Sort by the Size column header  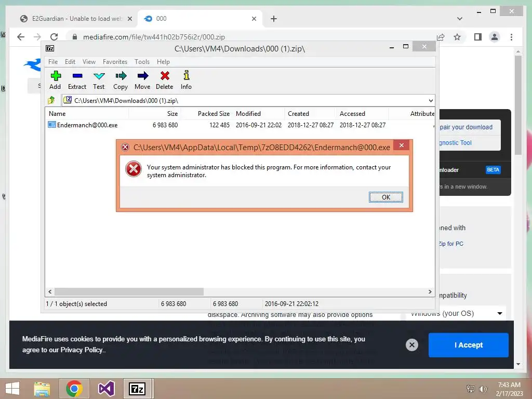[154, 114]
